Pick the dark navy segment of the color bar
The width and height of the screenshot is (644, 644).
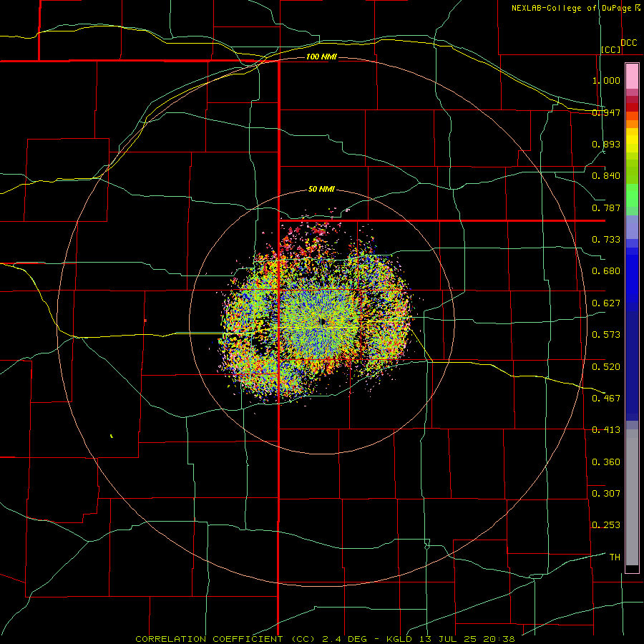(632, 361)
